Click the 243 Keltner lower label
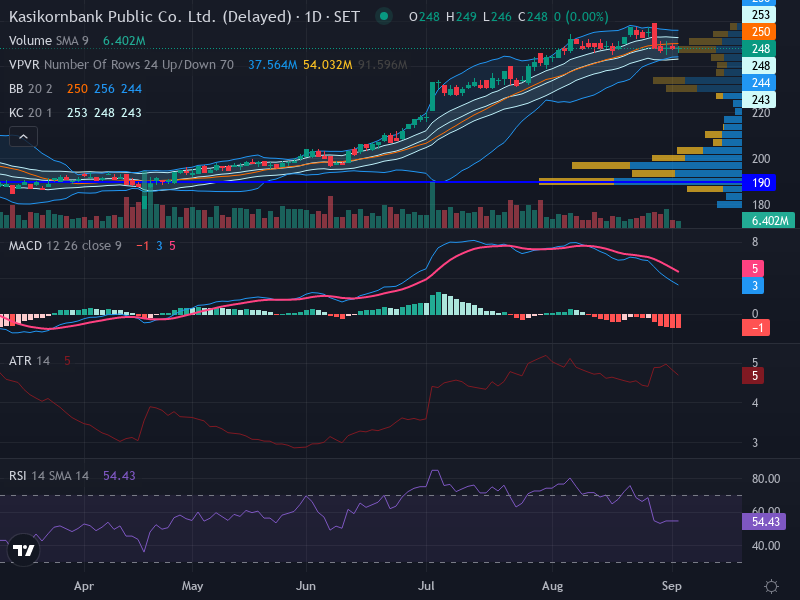Image resolution: width=800 pixels, height=600 pixels. (x=759, y=99)
